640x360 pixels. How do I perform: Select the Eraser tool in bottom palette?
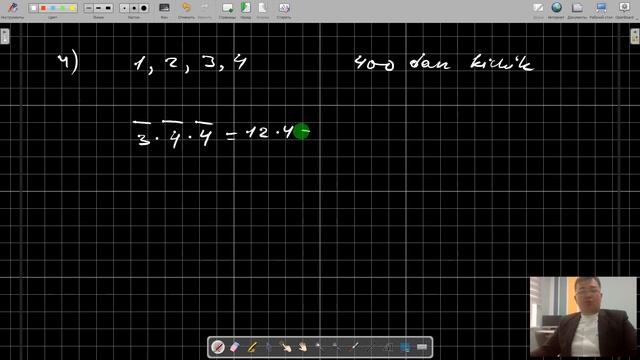(234, 347)
